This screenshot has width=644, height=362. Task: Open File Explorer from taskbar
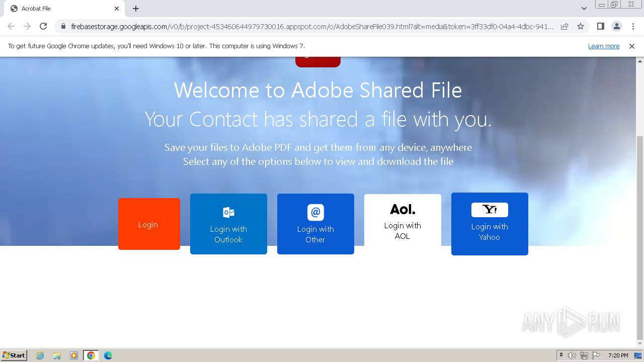tap(57, 355)
